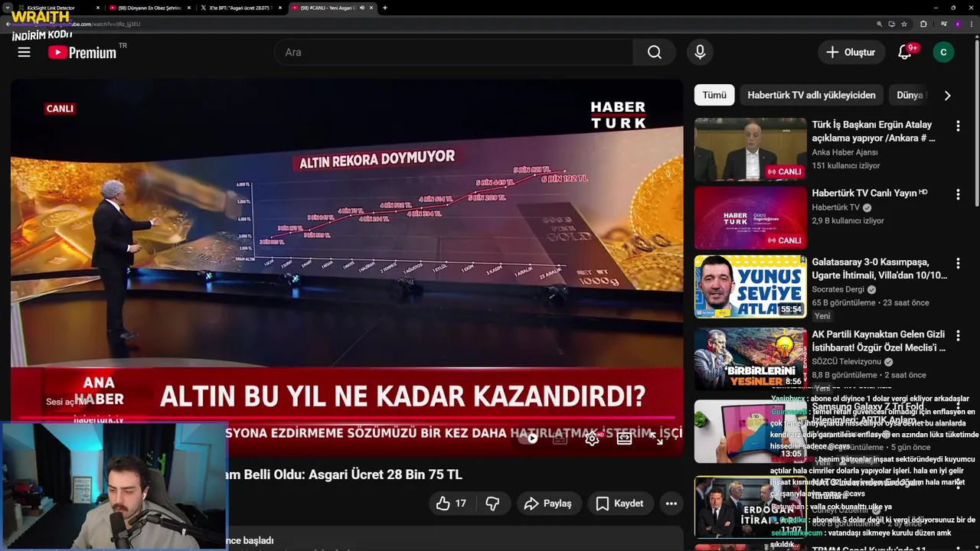
Task: Enter fullscreen in video player
Action: (656, 439)
